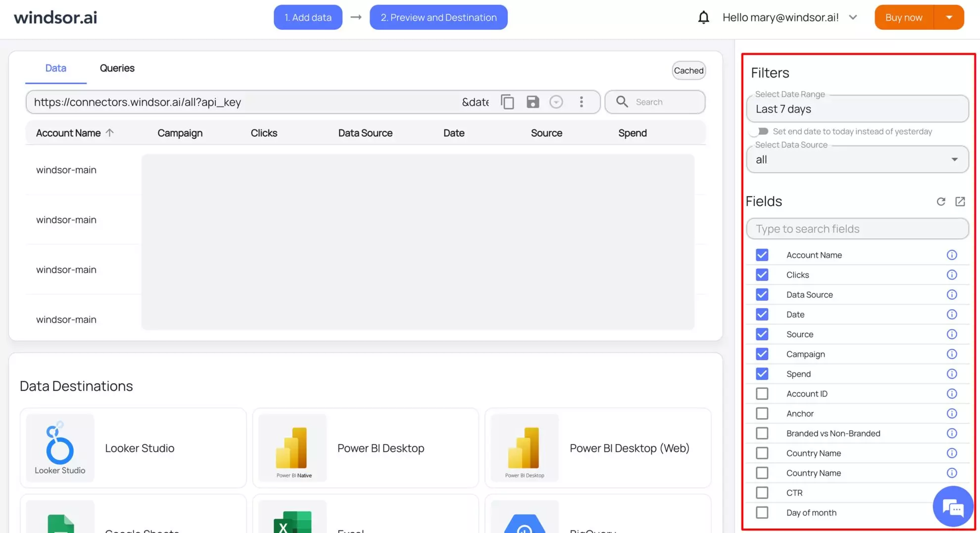Screen dimensions: 980x533
Task: Click the Looker Studio logo
Action: click(x=60, y=448)
